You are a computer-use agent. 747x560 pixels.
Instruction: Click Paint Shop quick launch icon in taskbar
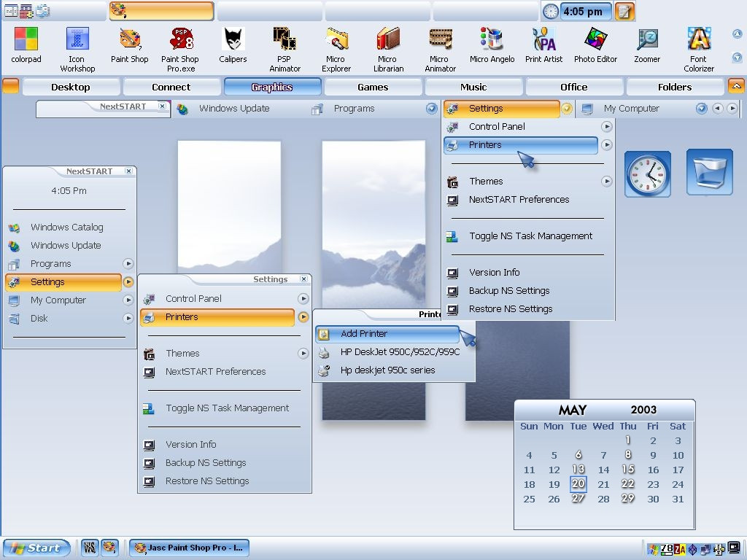point(109,548)
